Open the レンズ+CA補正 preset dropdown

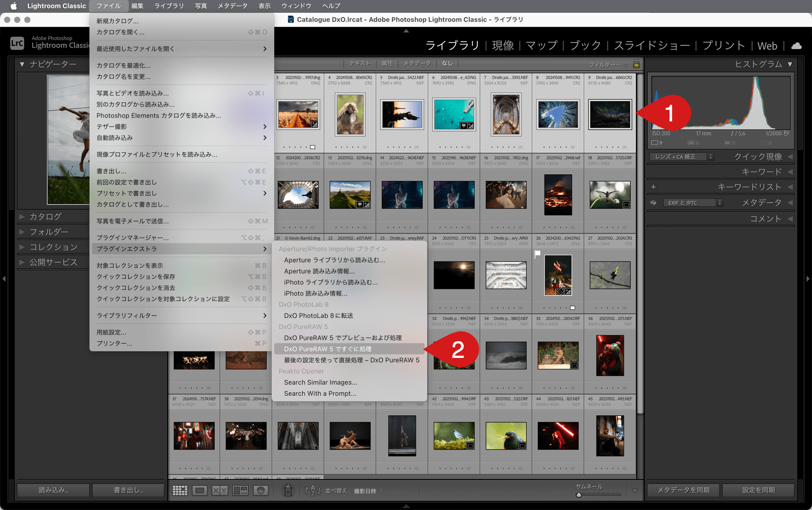(682, 157)
